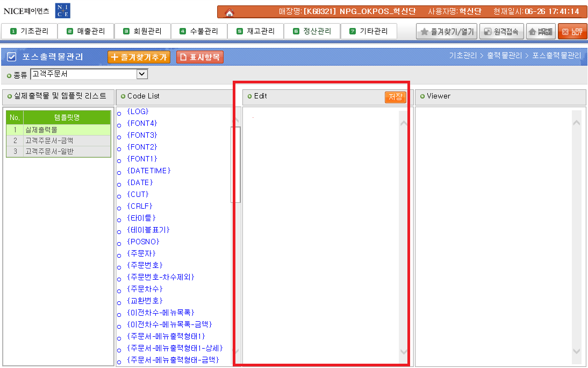Viewport: 588px width, 368px height.
Task: Click the home icon in orange bar
Action: click(x=230, y=12)
